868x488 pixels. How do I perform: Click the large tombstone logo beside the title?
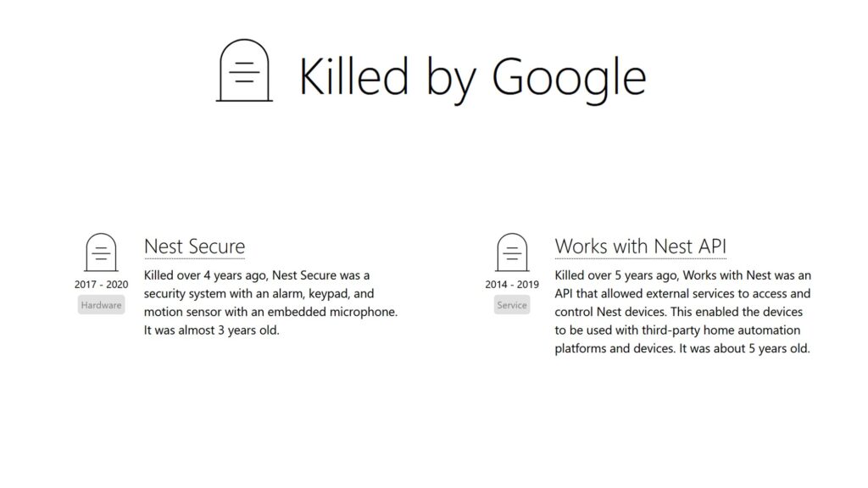coord(244,70)
